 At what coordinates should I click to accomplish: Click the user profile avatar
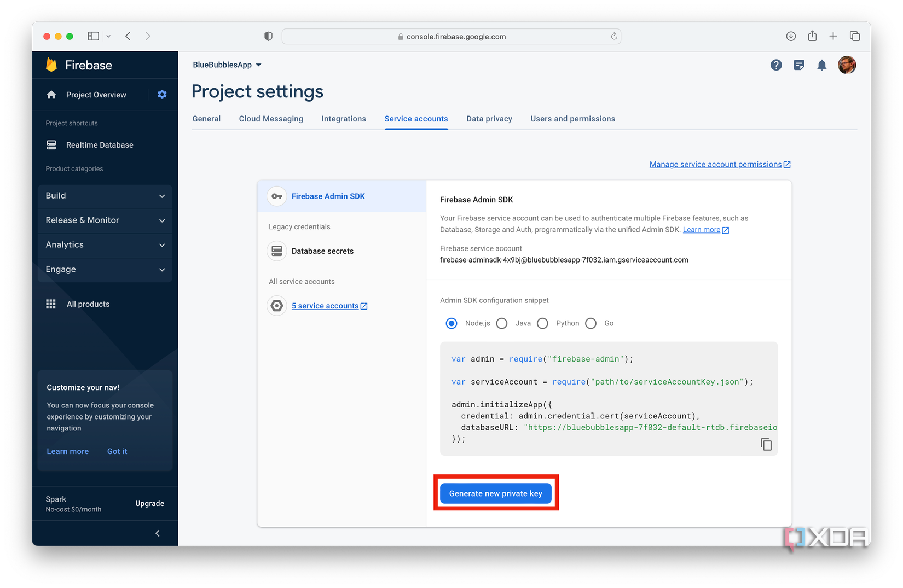point(847,65)
